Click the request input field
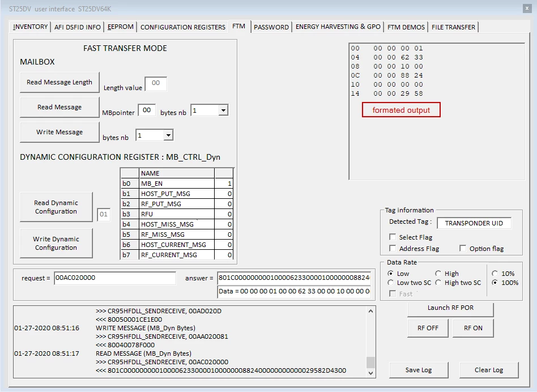 (x=115, y=278)
